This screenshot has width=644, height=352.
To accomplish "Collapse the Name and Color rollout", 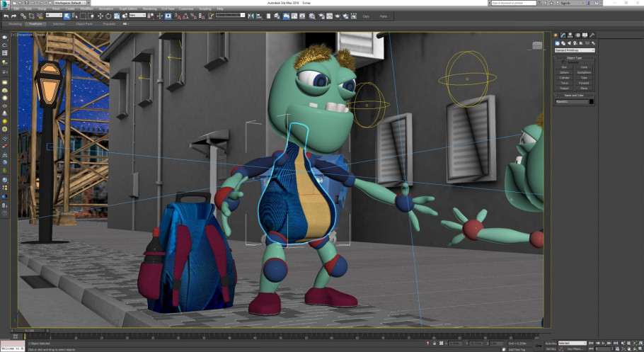I will 574,96.
